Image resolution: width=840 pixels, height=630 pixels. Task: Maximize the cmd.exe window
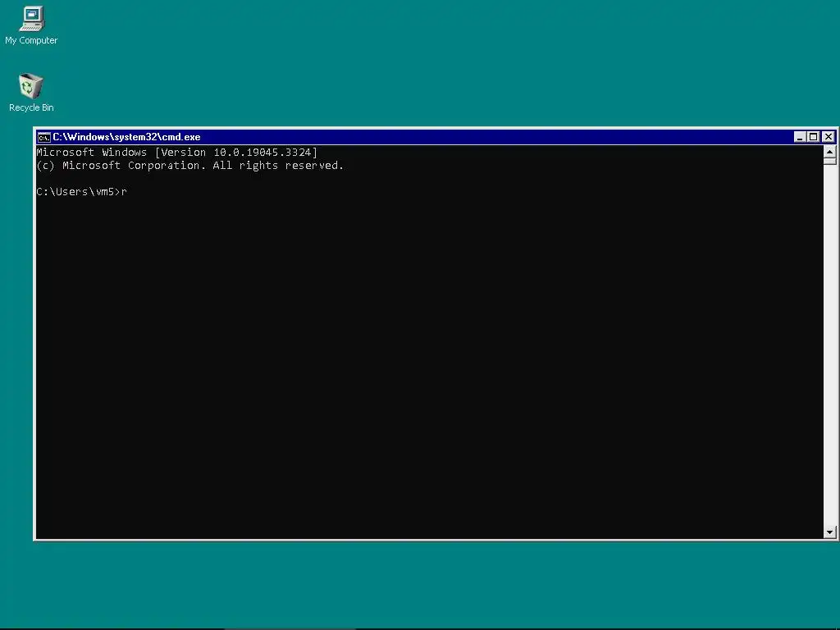(813, 137)
